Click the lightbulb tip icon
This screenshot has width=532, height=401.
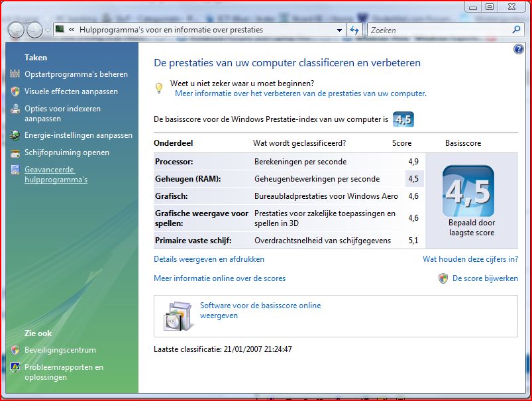(x=159, y=88)
